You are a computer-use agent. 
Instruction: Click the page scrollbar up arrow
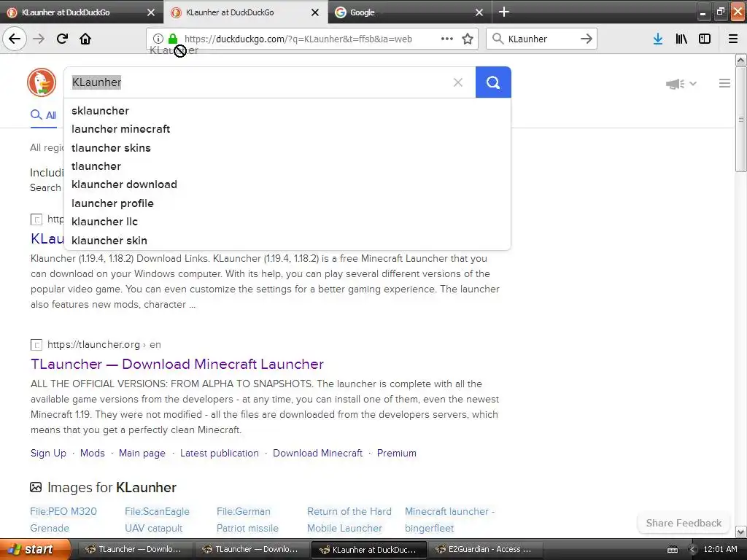[x=741, y=60]
